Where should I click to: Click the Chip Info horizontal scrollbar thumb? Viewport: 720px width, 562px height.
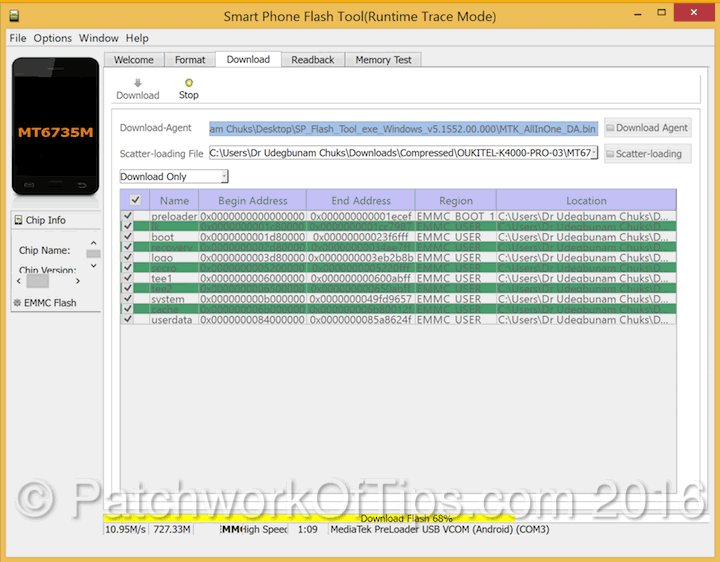point(38,281)
